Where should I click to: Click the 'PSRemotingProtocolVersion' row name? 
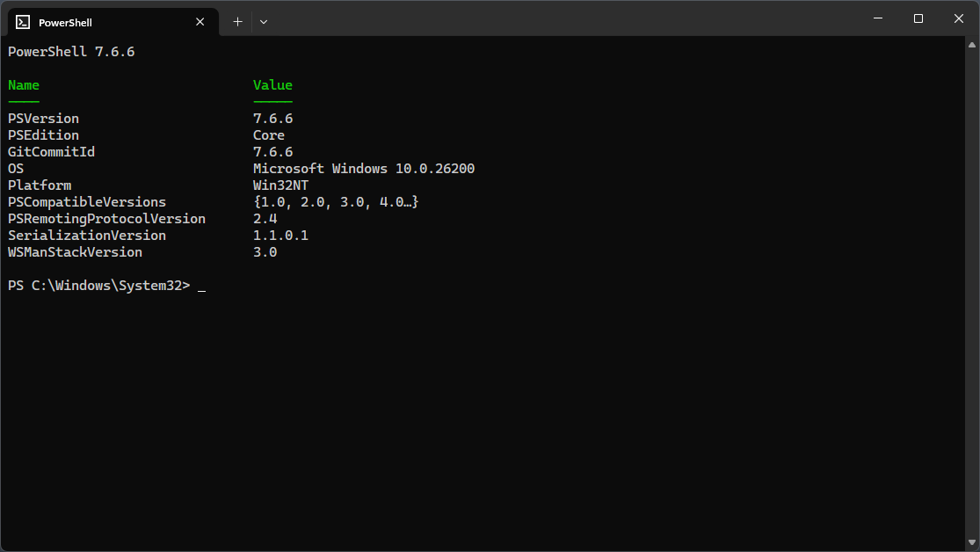[107, 219]
